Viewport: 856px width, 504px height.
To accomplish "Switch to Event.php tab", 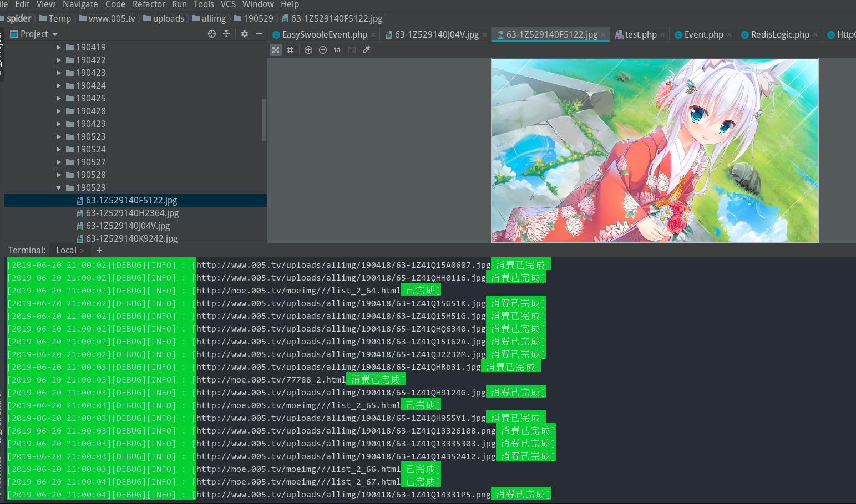I will 703,34.
